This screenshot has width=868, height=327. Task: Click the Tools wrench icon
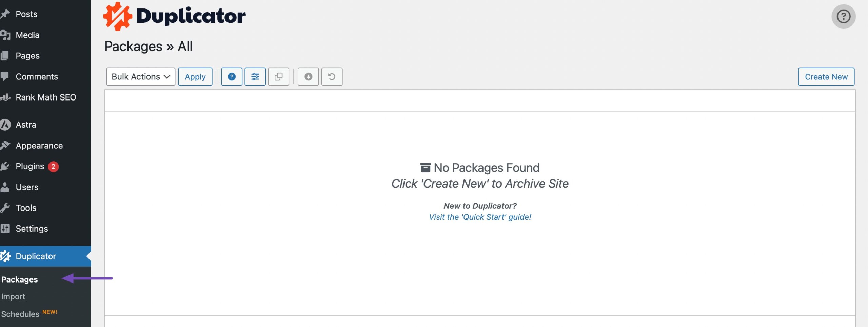point(5,208)
